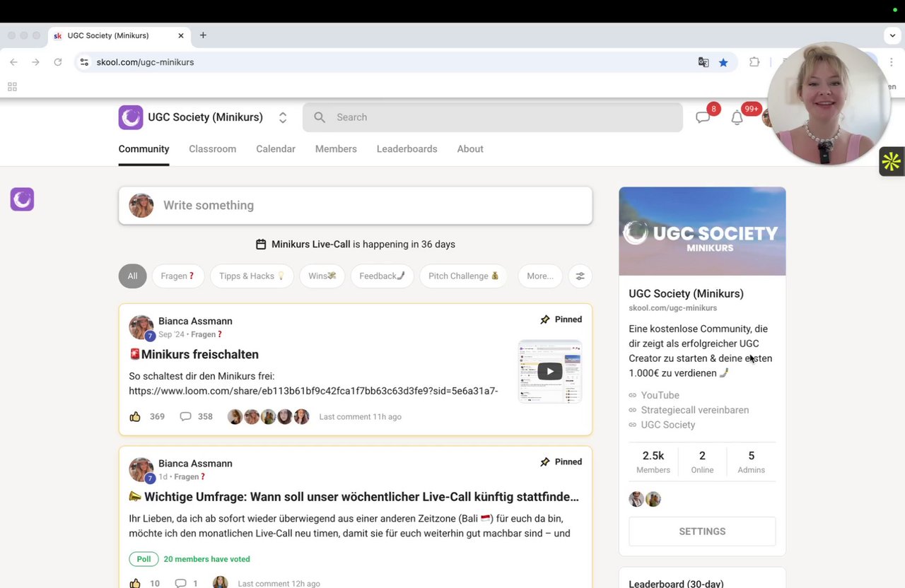Viewport: 905px width, 588px height.
Task: Filter posts by Tipps & Hacks
Action: point(252,276)
